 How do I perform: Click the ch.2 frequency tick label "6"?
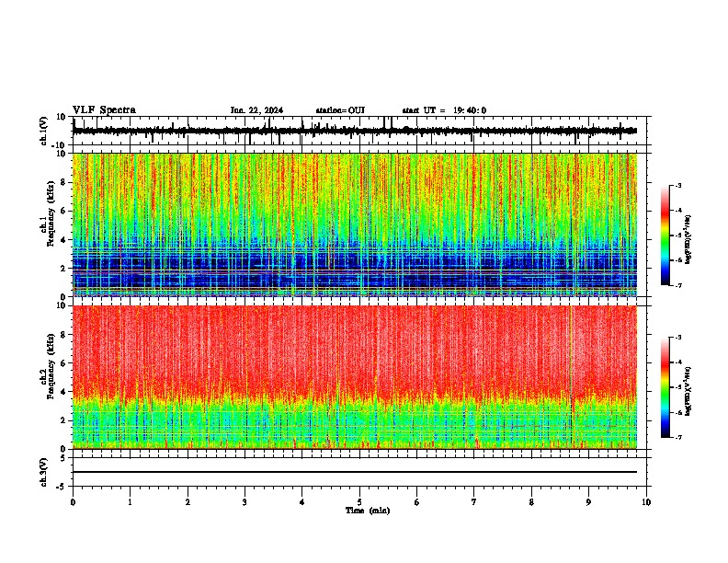tap(64, 363)
